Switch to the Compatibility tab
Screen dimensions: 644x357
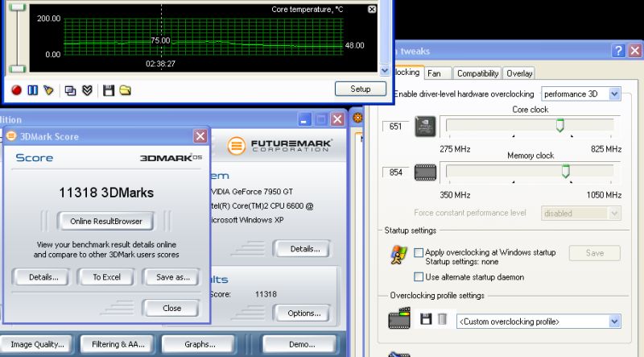coord(477,73)
